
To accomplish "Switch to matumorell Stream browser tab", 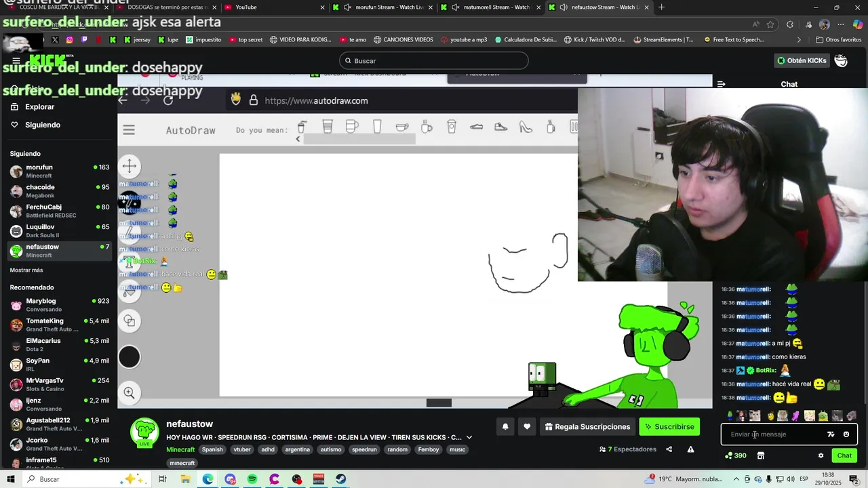I will 490,7.
